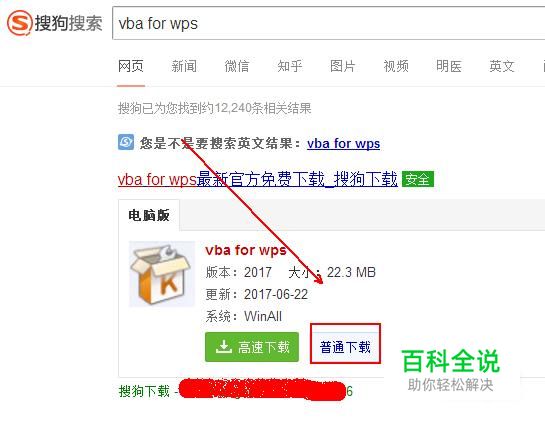
Task: Open the 明医 tab
Action: tap(449, 66)
